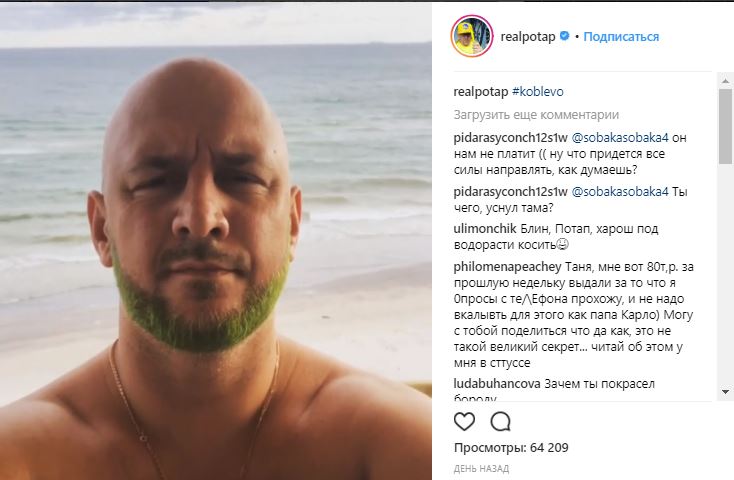Click the ДЕНЬ НАЗАД timestamp
Image resolution: width=734 pixels, height=480 pixels.
point(481,469)
